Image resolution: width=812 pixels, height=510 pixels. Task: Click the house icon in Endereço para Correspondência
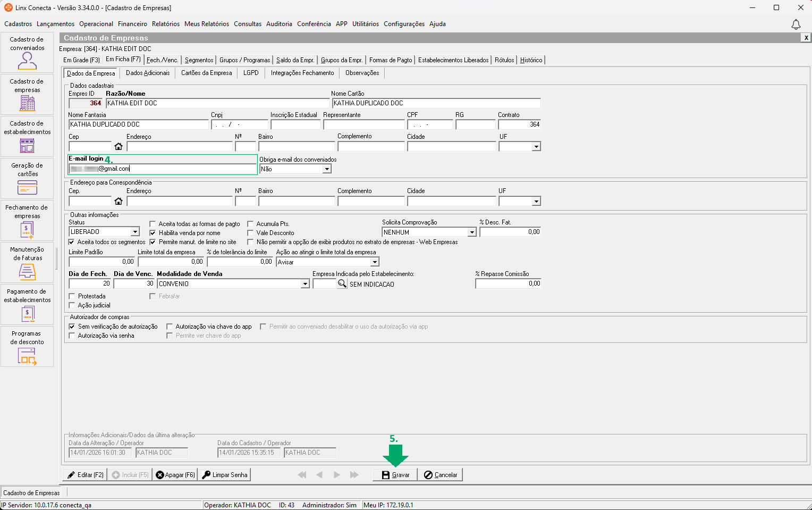tap(119, 201)
